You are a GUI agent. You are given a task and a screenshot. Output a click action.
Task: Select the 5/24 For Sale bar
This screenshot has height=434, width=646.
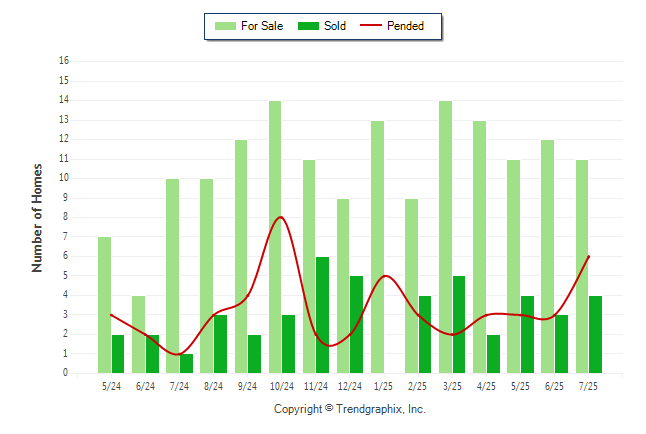click(104, 305)
